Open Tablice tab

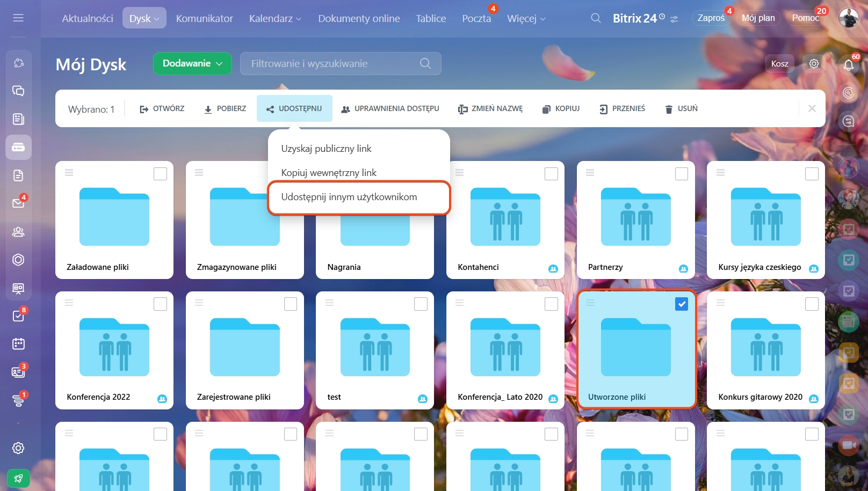(x=431, y=18)
